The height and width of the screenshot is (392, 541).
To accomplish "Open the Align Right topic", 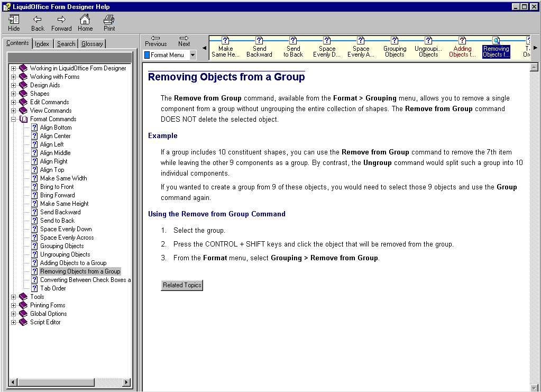I will pyautogui.click(x=53, y=161).
